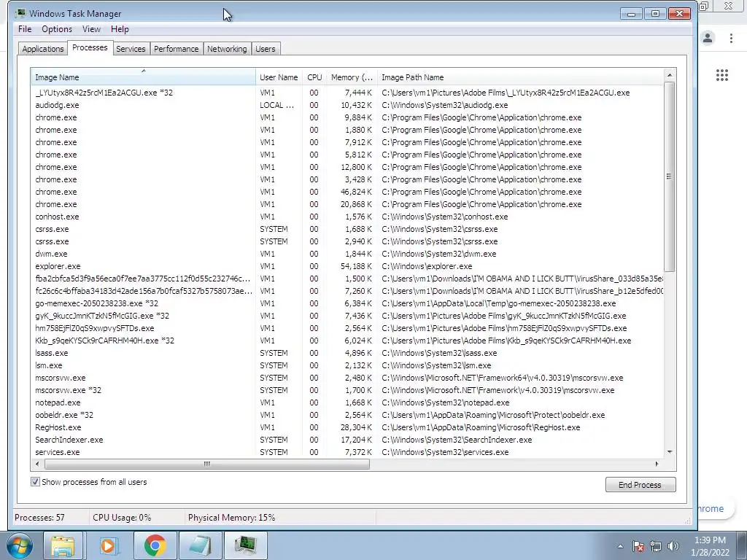Select the _LYUtyx8R42z5rcM1Ea2ACGU.exe process
747x560 pixels.
click(347, 93)
